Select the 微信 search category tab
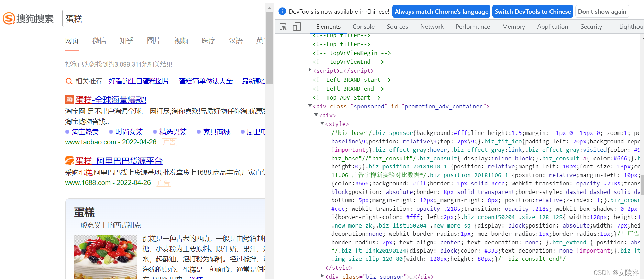Screen dimensions: 644x279 (x=99, y=41)
